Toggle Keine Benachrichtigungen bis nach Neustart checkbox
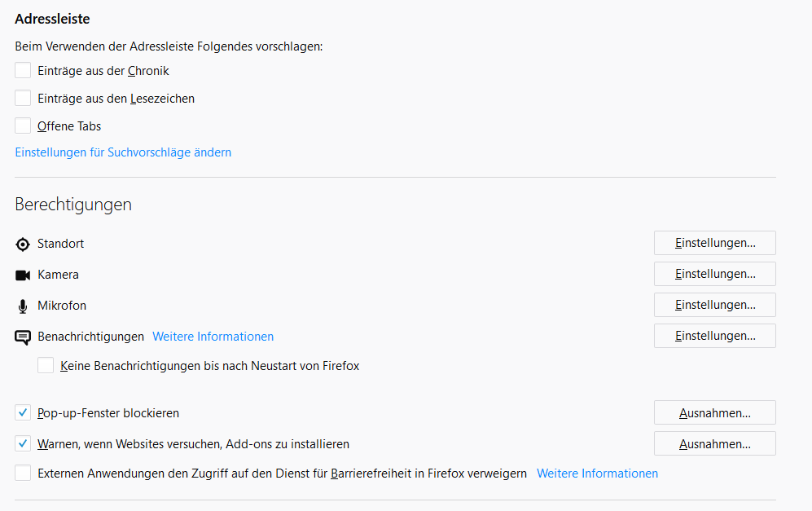812x511 pixels. [46, 365]
